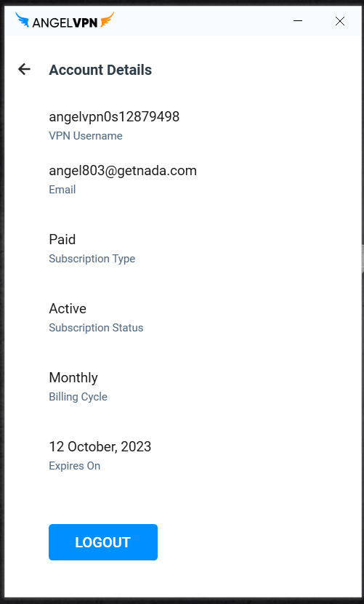364x604 pixels.
Task: Click the orange wing logo icon
Action: tap(107, 20)
